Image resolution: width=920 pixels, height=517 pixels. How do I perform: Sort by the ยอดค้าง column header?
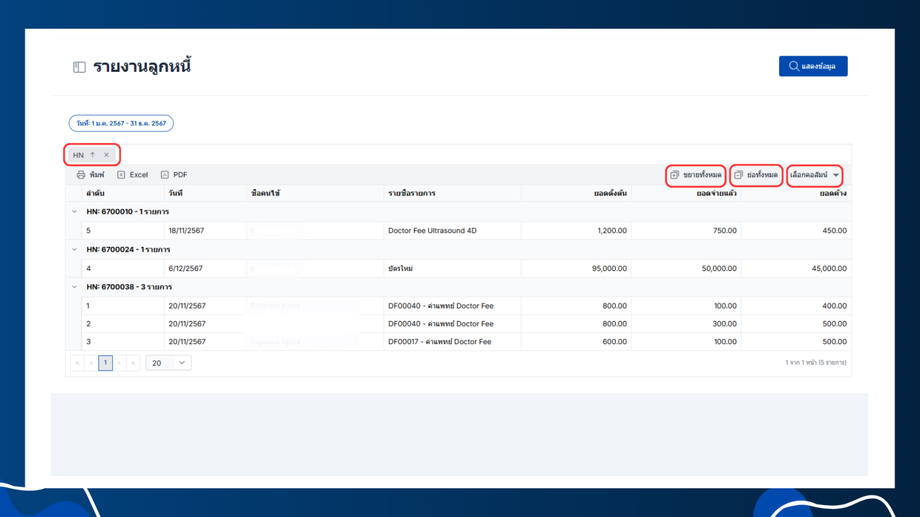click(x=832, y=193)
